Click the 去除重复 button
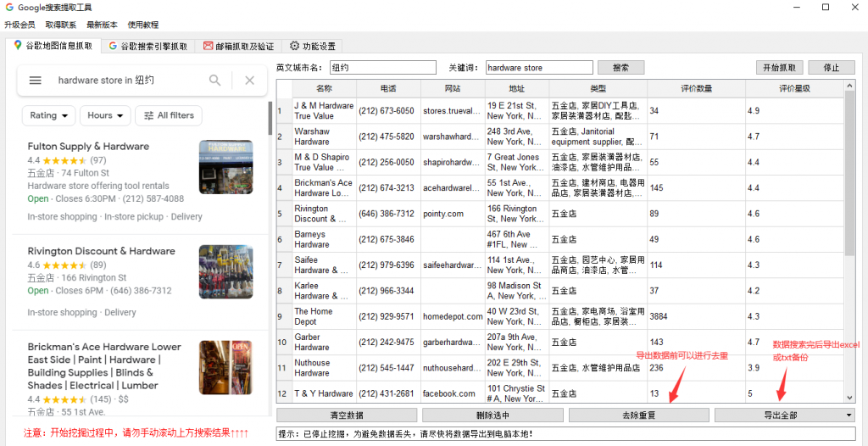The image size is (868, 446). pyautogui.click(x=639, y=415)
